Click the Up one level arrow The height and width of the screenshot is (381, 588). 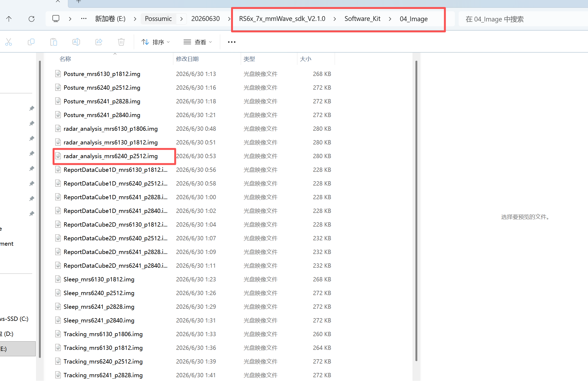[9, 19]
